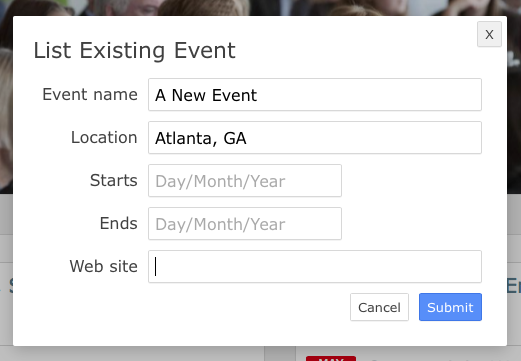Click the Location label text
The image size is (521, 361).
(104, 137)
